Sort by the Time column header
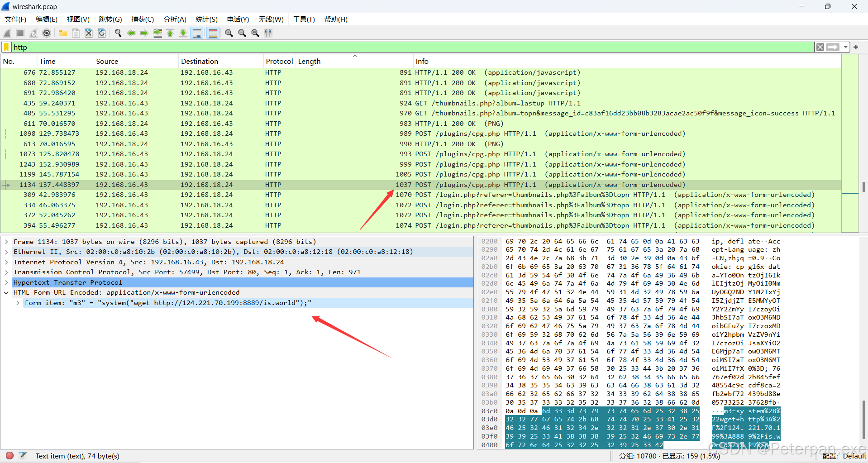This screenshot has height=463, width=868. 65,61
